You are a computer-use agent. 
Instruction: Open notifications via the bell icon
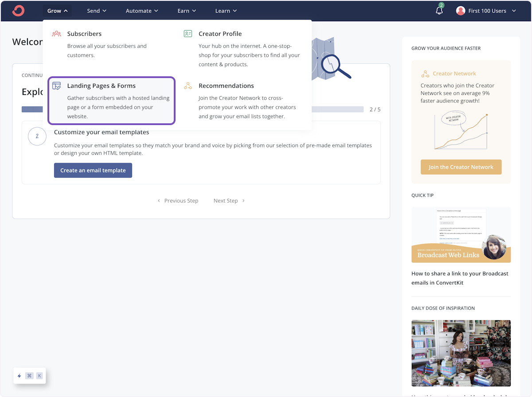coord(439,11)
